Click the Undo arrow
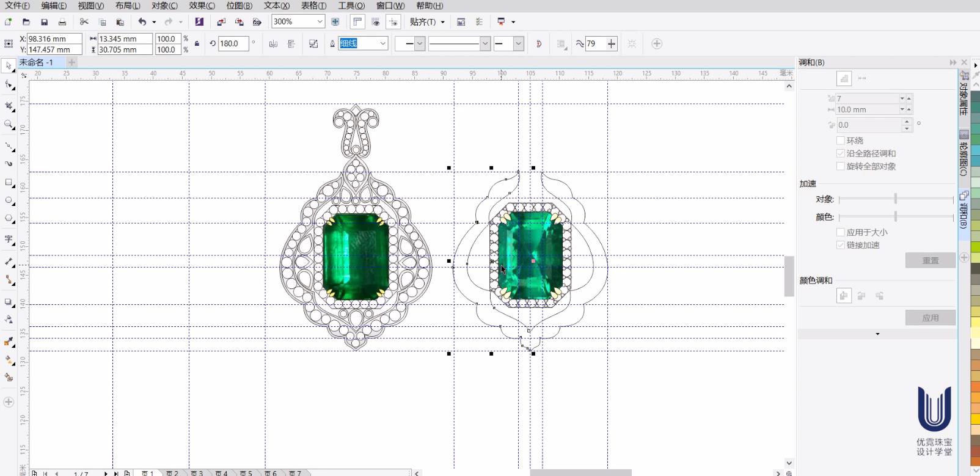 coord(142,22)
